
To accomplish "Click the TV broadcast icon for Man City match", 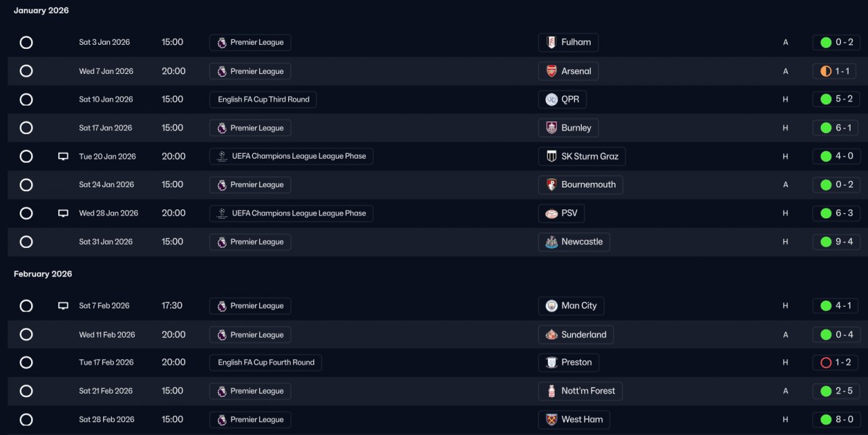I will tap(63, 306).
